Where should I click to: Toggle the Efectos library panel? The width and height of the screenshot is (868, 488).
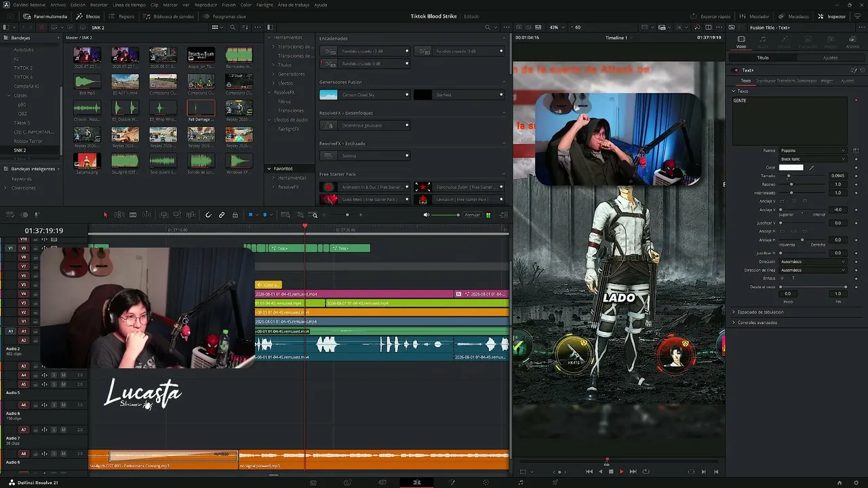pos(88,16)
